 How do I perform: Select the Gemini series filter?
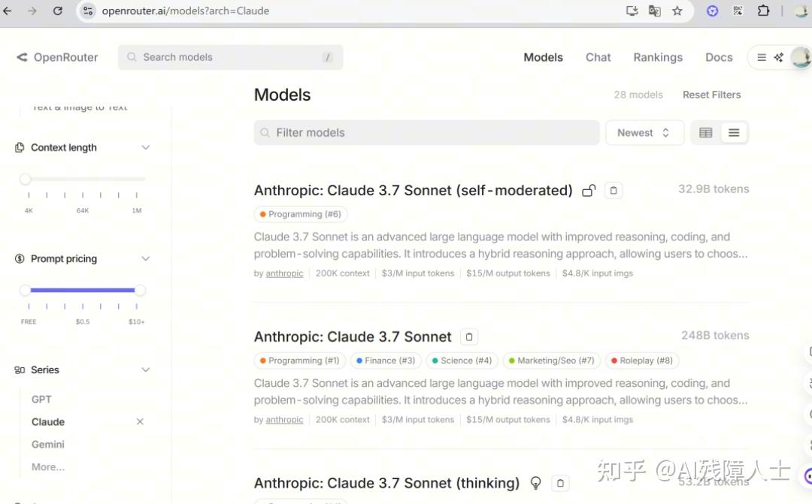(x=47, y=445)
